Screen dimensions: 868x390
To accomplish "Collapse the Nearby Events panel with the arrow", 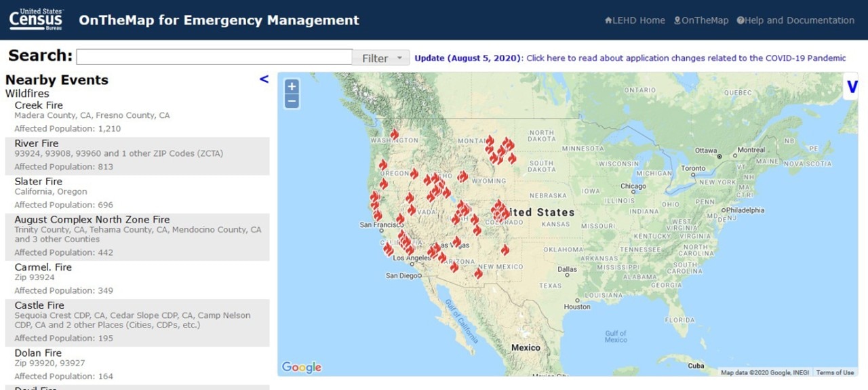I will pyautogui.click(x=264, y=79).
